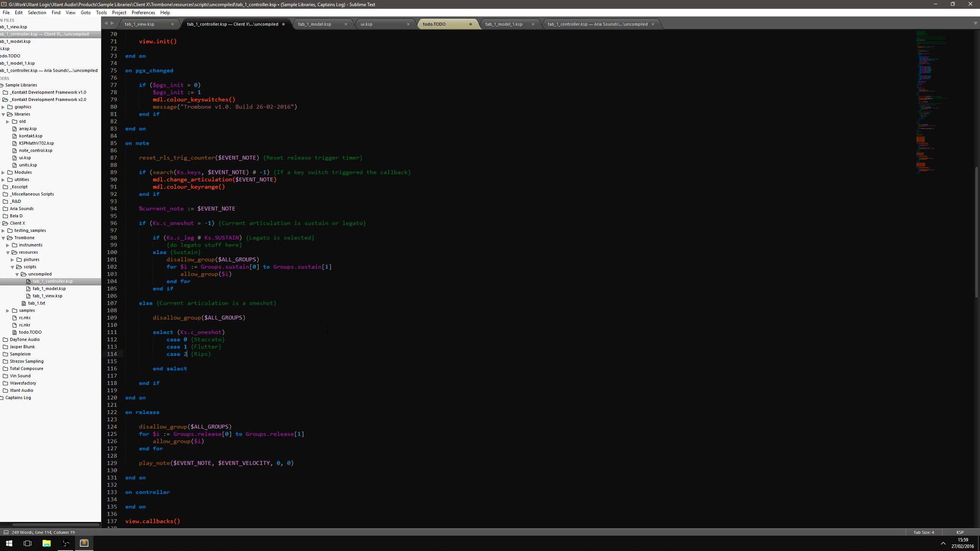
Task: Open the tab list dropdown arrow
Action: [975, 24]
